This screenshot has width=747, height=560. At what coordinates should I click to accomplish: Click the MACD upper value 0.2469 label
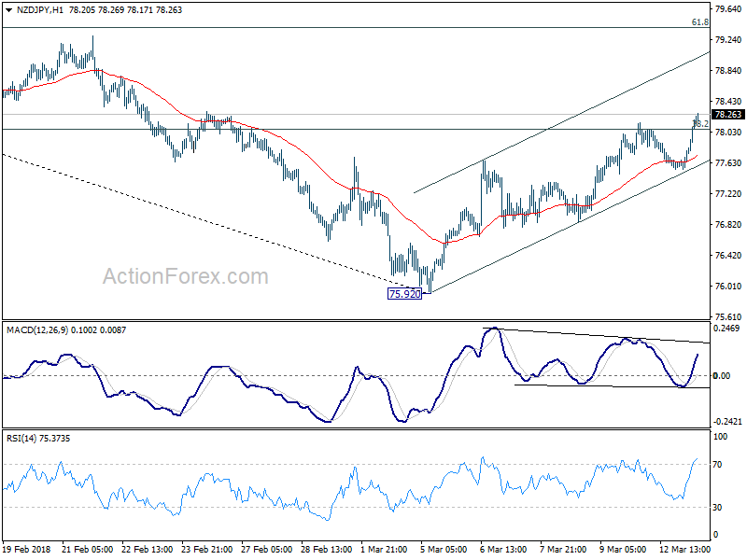tap(726, 329)
